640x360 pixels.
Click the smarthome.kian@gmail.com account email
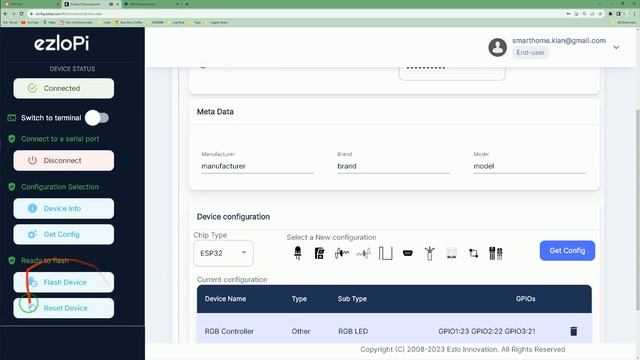(x=559, y=41)
